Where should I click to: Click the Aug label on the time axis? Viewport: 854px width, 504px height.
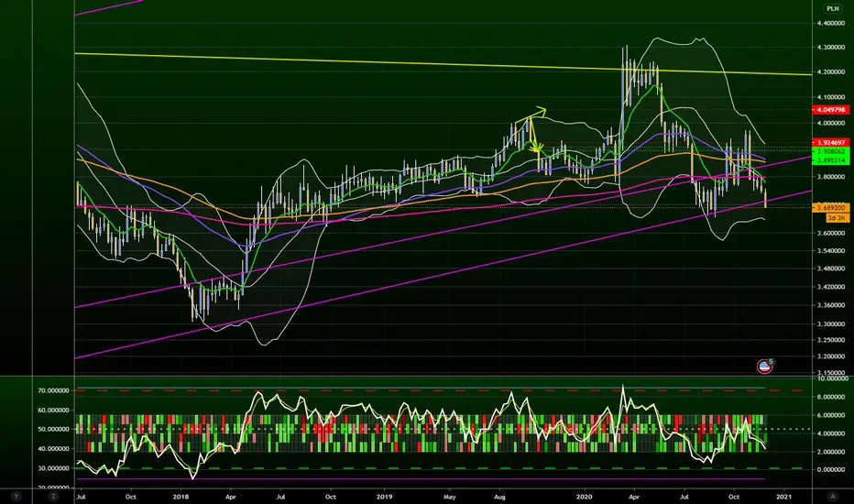pos(499,497)
